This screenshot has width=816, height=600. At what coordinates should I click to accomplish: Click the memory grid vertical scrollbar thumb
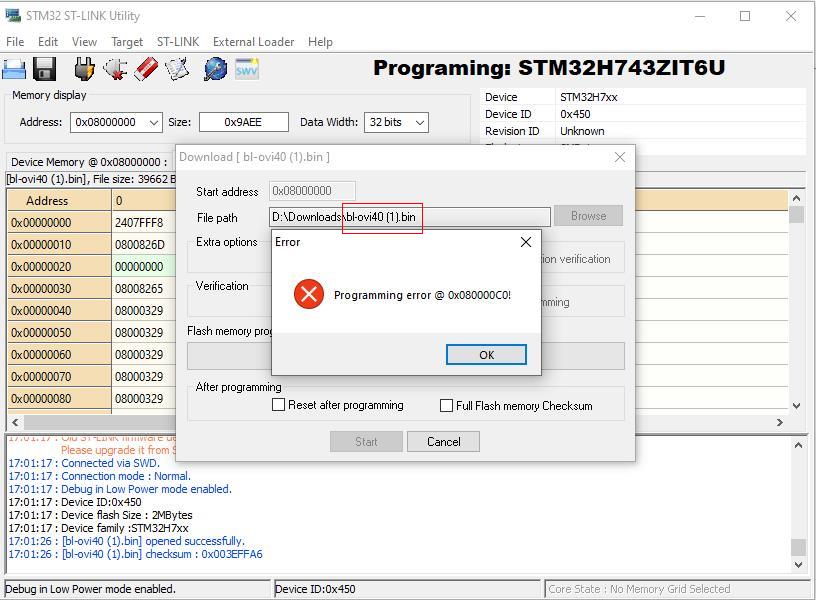796,214
